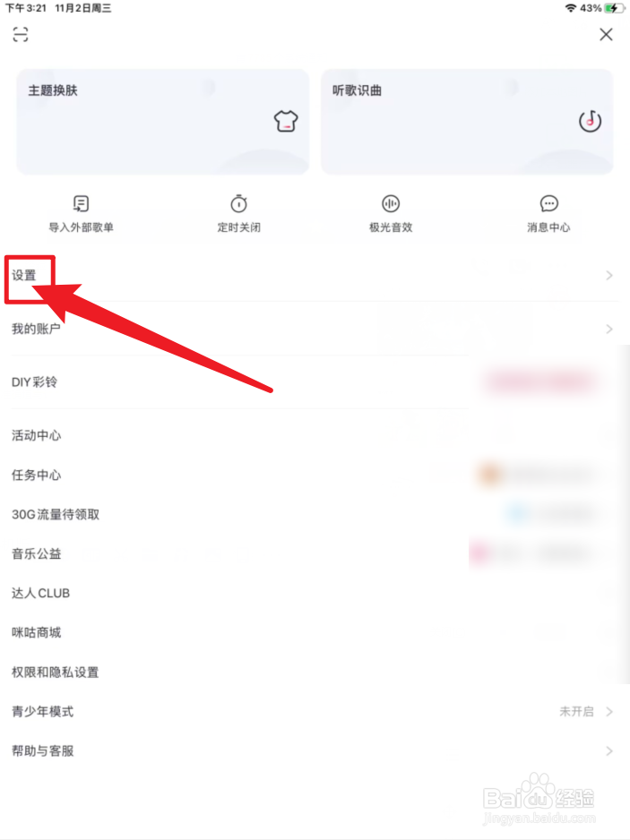The image size is (630, 840).
Task: Expand the 设置 row chevron
Action: (x=609, y=275)
